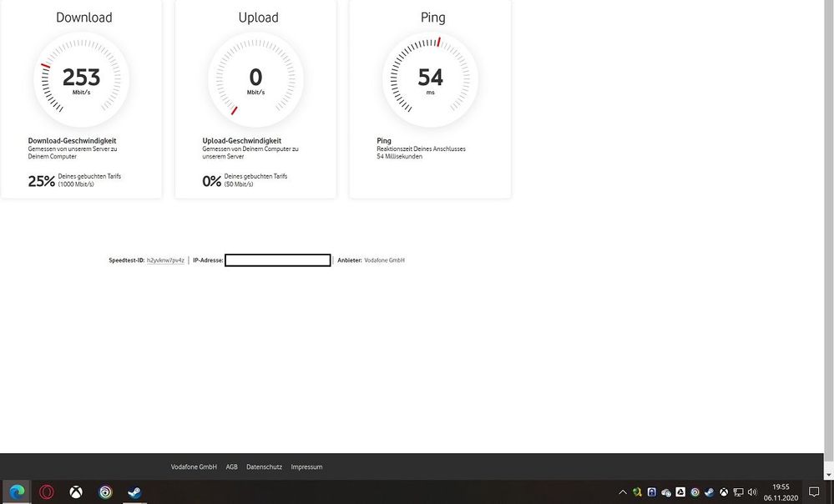Click the clock showing 19:55
The width and height of the screenshot is (834, 504).
[x=780, y=487]
